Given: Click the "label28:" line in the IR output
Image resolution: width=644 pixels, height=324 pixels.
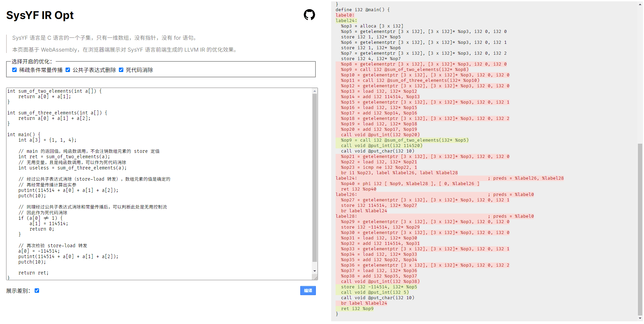Looking at the screenshot, I should click(346, 216).
